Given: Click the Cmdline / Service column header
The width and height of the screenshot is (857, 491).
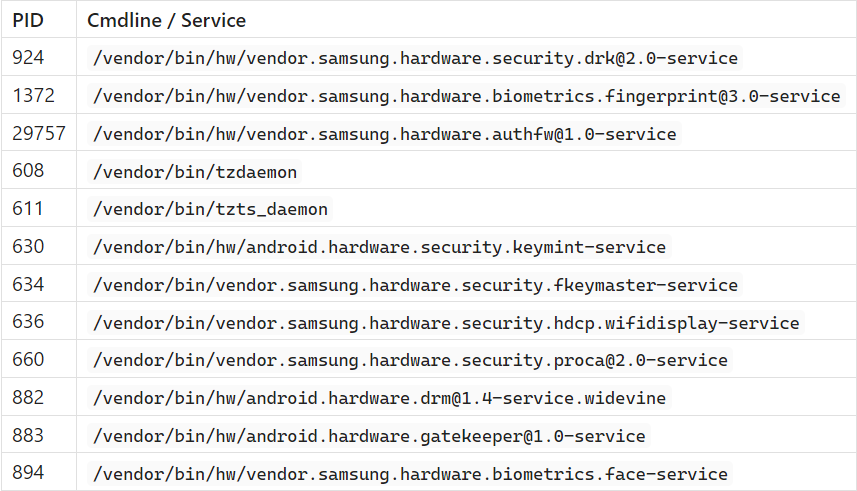Looking at the screenshot, I should tap(166, 20).
